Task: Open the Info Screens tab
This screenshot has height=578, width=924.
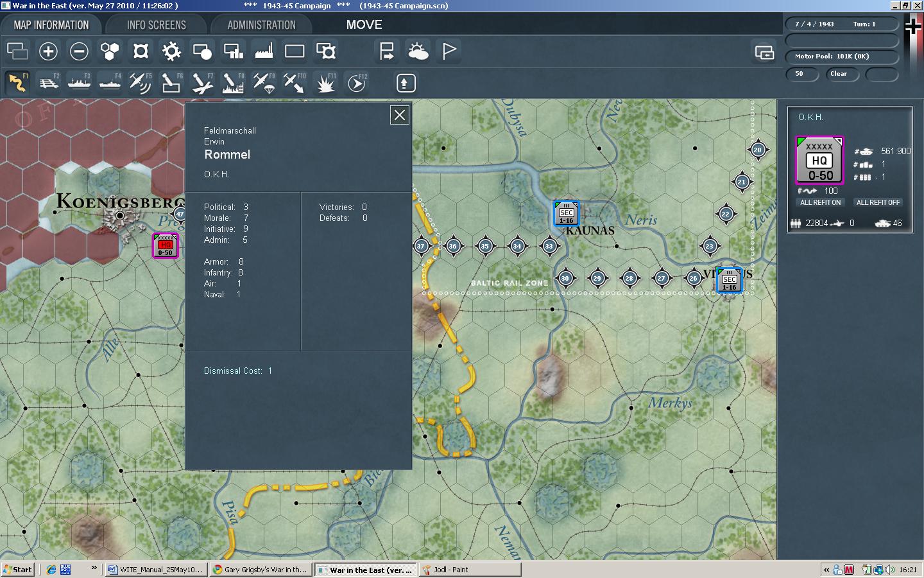Action: point(157,25)
